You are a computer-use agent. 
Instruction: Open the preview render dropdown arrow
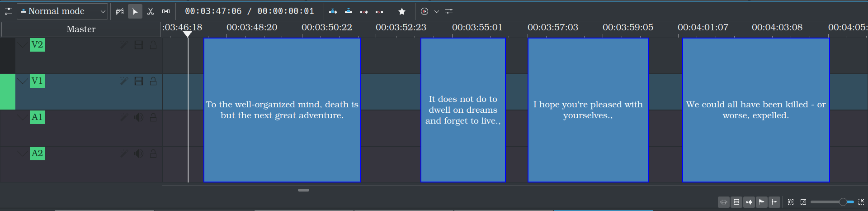click(x=437, y=11)
